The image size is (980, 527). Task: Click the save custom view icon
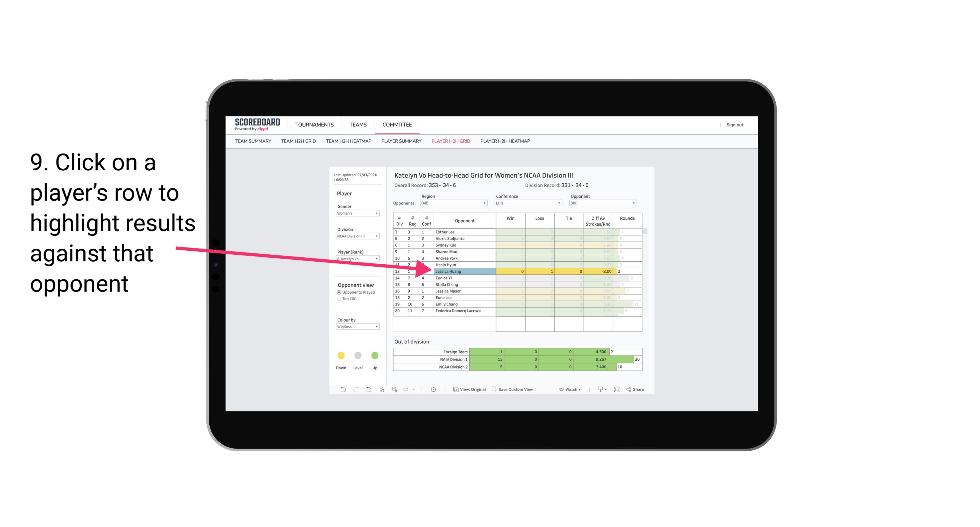click(495, 390)
